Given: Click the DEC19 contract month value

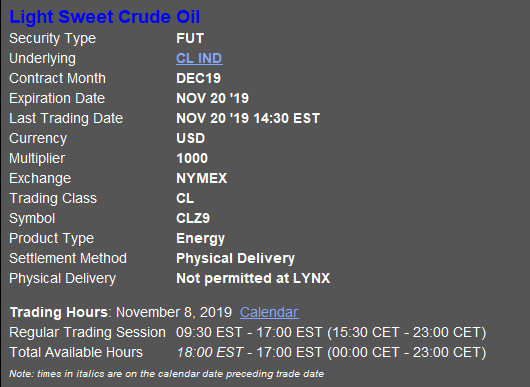Looking at the screenshot, I should [198, 78].
